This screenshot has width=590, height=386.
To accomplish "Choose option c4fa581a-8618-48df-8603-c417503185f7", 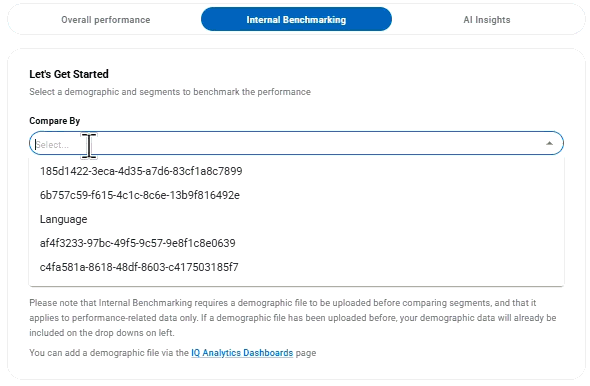I will (x=296, y=267).
